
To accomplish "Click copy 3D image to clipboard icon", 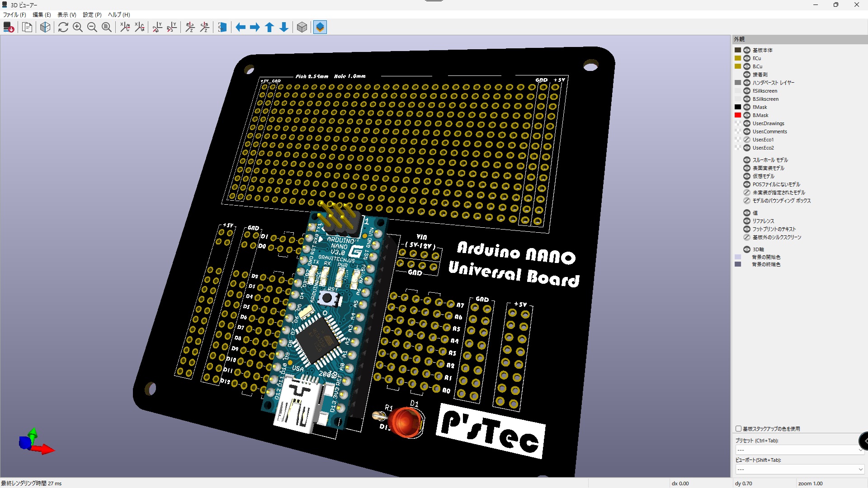I will pos(28,28).
